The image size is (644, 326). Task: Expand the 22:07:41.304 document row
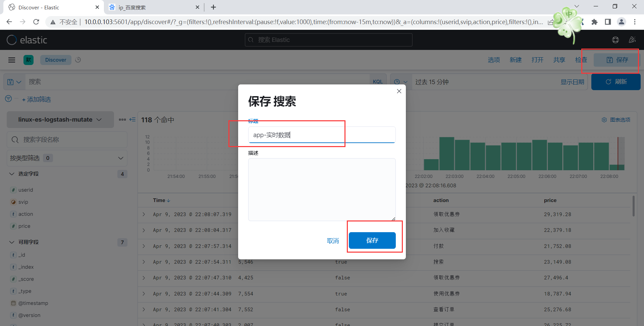click(x=144, y=310)
